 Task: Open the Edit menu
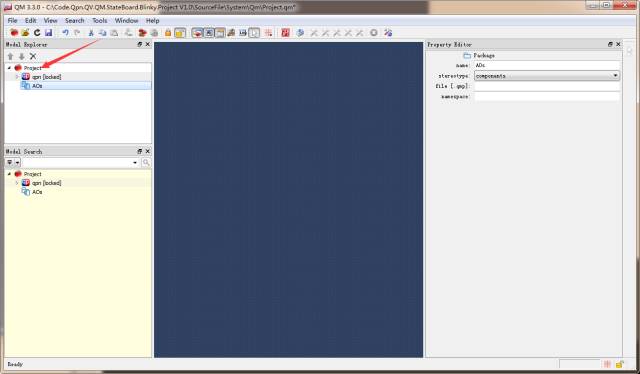[x=31, y=20]
